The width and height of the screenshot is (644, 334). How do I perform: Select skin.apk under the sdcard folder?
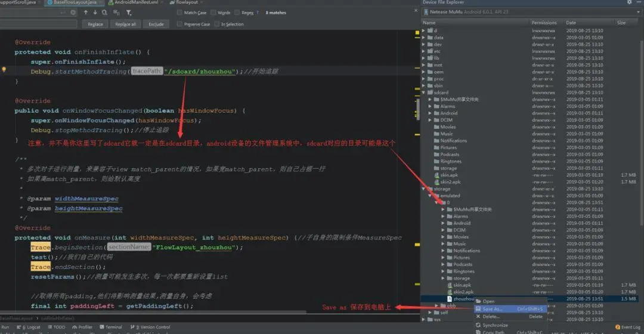tap(449, 175)
